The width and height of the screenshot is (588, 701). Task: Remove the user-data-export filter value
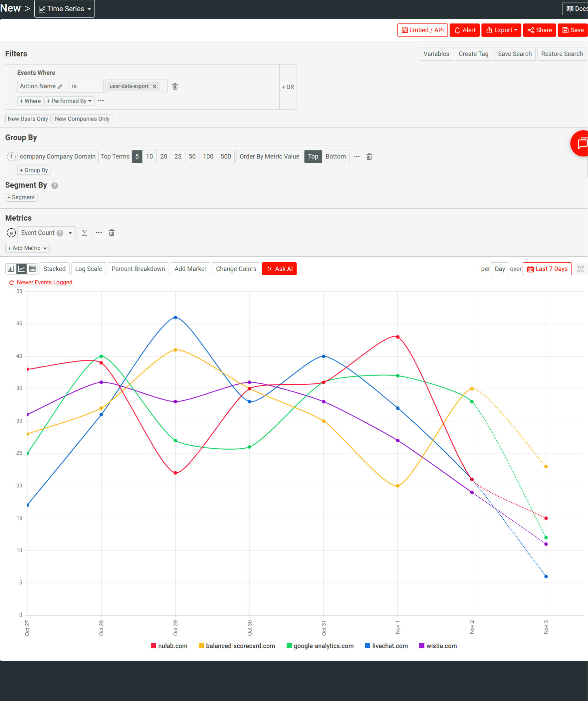(154, 86)
